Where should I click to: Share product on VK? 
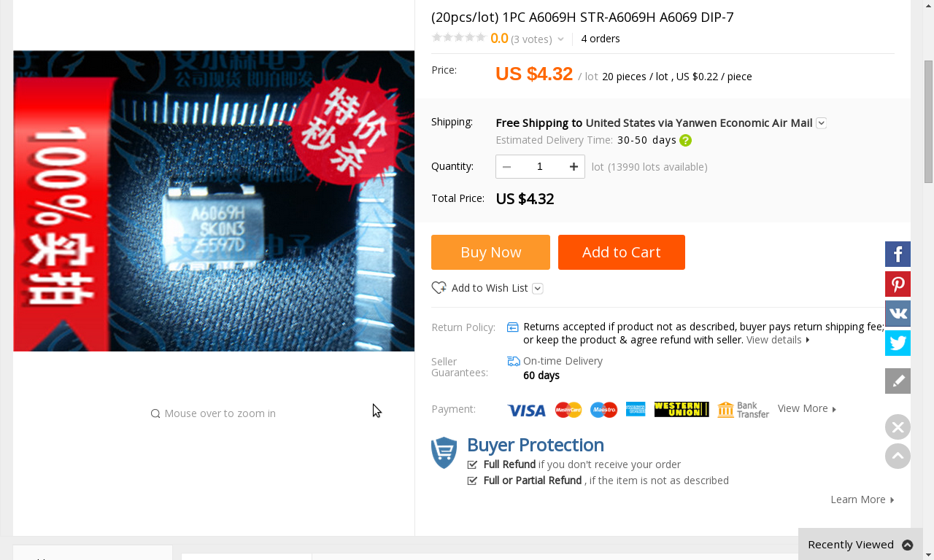pyautogui.click(x=898, y=314)
